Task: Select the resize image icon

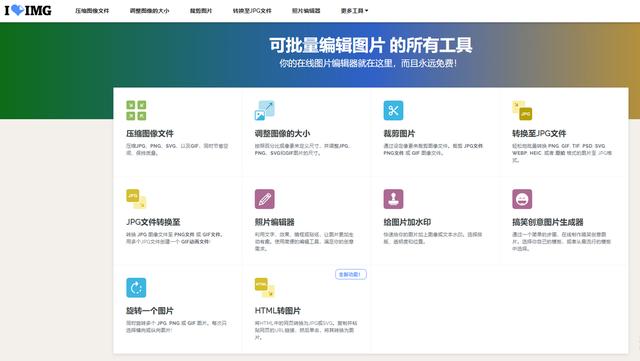Action: pos(264,110)
